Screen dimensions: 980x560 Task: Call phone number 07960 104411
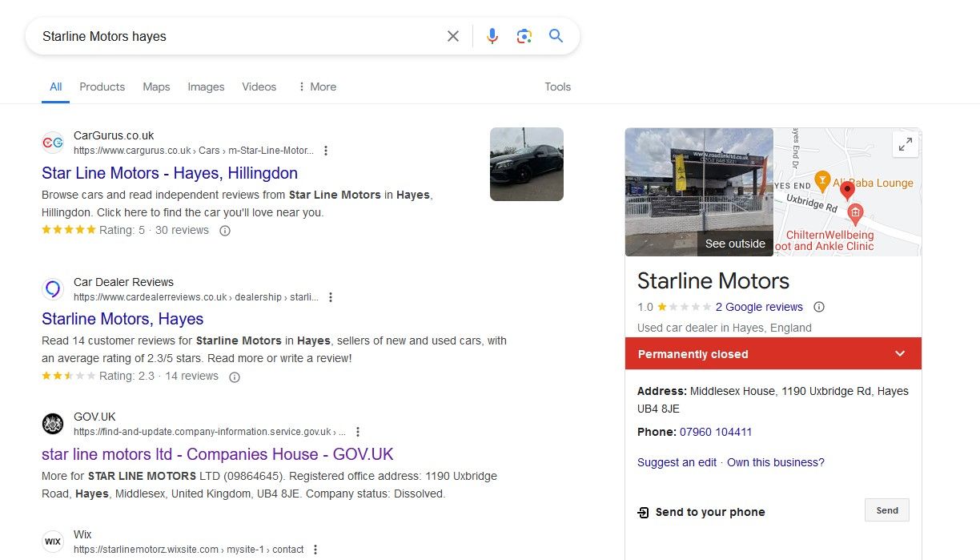point(716,432)
